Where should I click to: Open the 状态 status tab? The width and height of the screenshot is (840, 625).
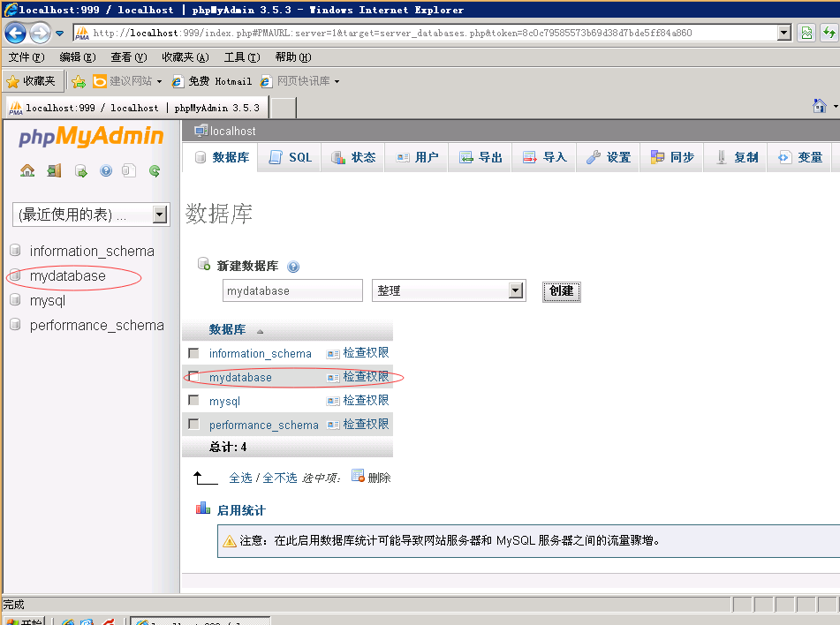point(353,157)
